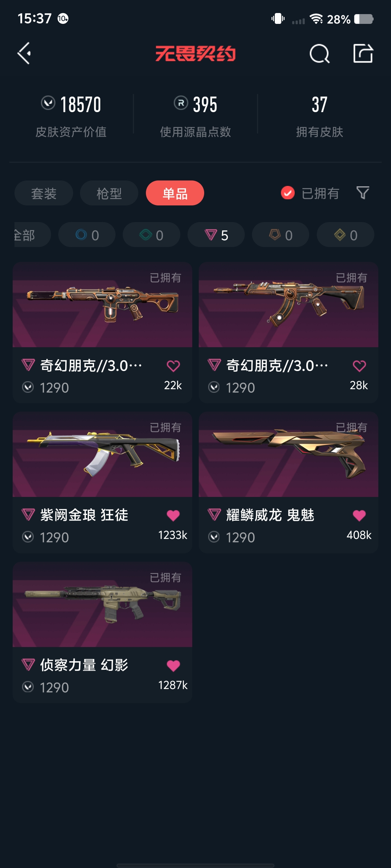The image size is (391, 868).
Task: Like the 奇幻朋克 skin with 28k
Action: click(x=359, y=366)
